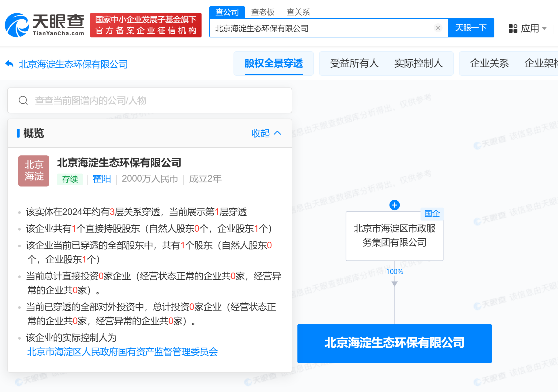Open 北京市海淀区人民政府国有资产监督管理委员会 link
Image resolution: width=558 pixels, height=392 pixels.
(x=122, y=352)
